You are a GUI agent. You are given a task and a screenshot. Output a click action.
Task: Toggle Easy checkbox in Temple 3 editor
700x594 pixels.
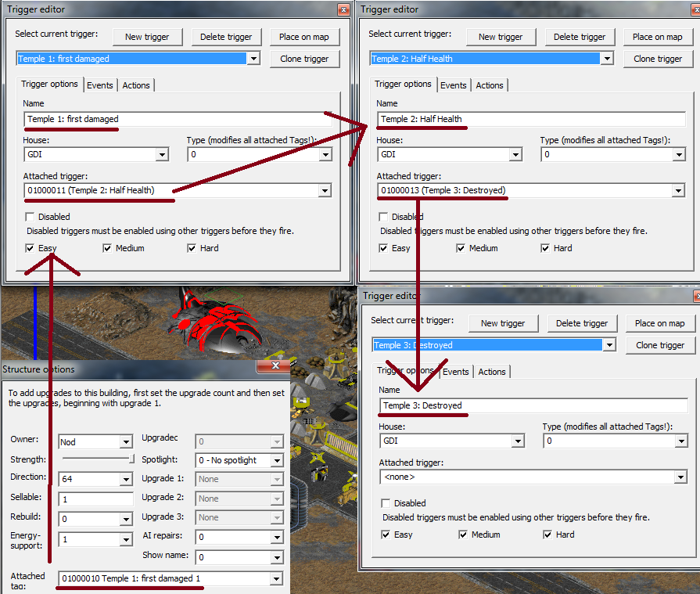tap(386, 535)
